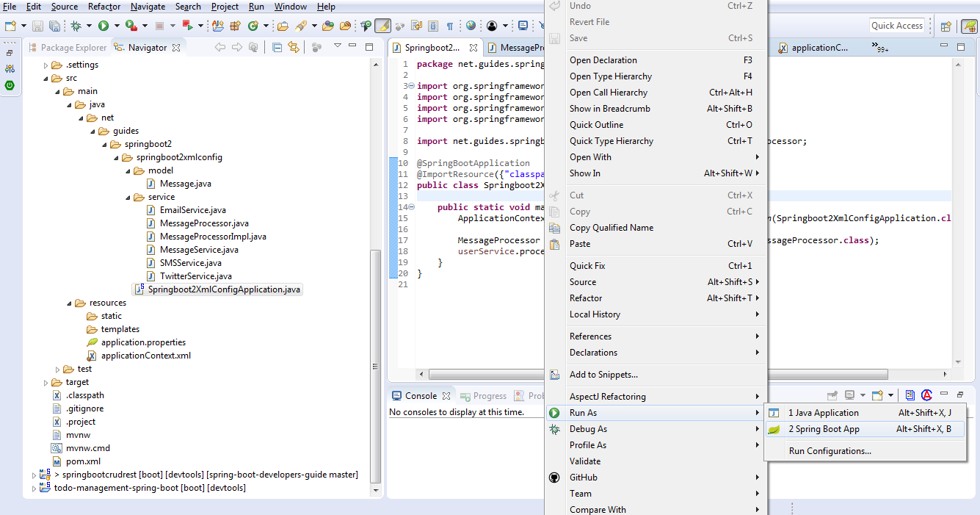This screenshot has width=980, height=515.
Task: Open dropdown arrow beside New file icon
Action: point(23,26)
